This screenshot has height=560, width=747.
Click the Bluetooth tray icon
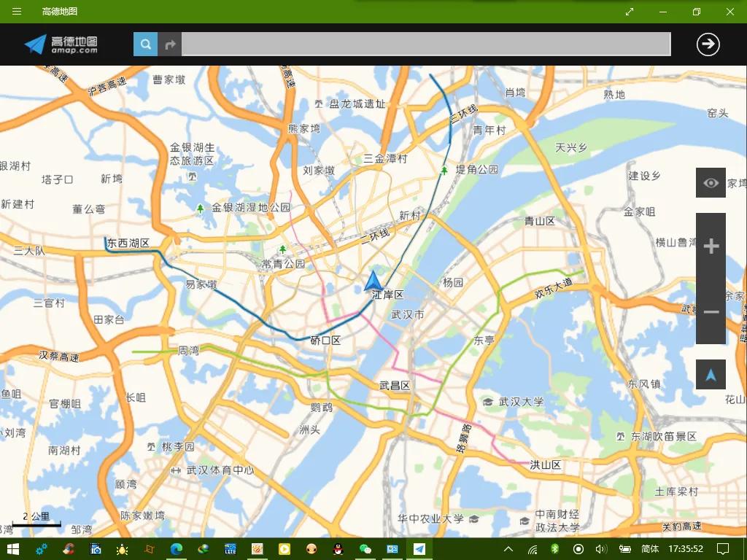(x=554, y=549)
